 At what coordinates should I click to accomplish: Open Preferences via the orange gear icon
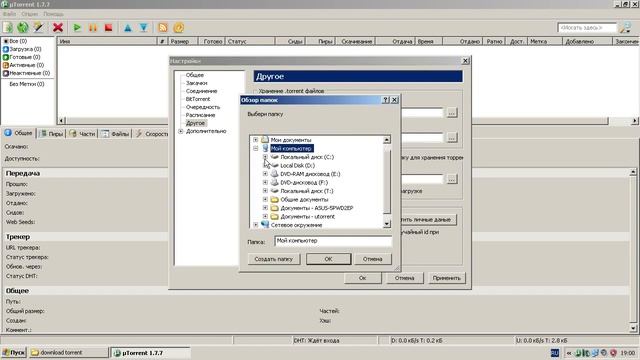(x=179, y=27)
